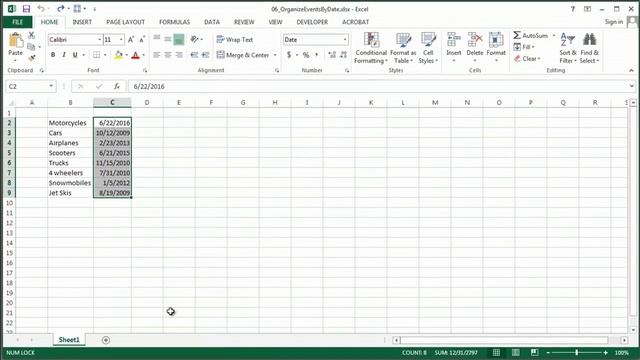This screenshot has height=360, width=640.
Task: Switch to Page Layout view in status bar
Action: tap(516, 352)
